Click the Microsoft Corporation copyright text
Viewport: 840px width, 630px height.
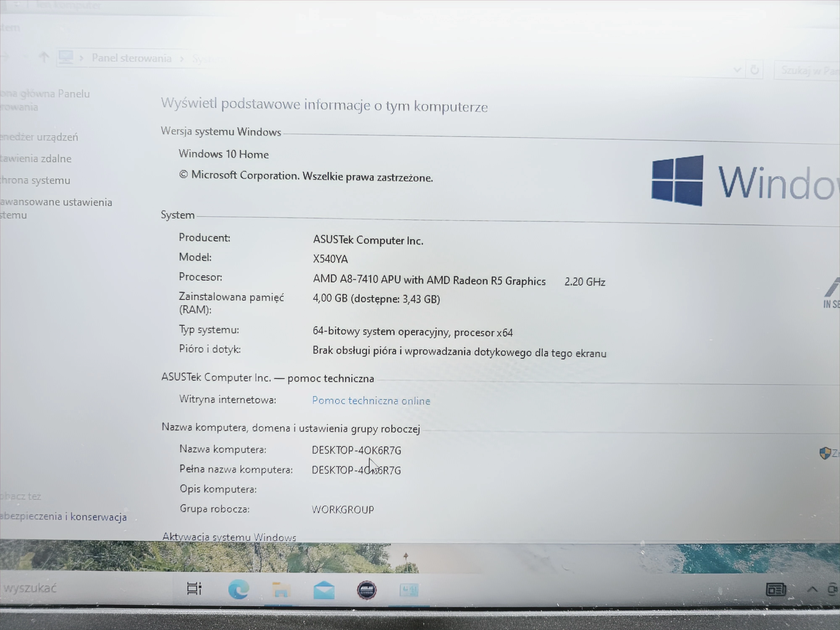(x=306, y=176)
